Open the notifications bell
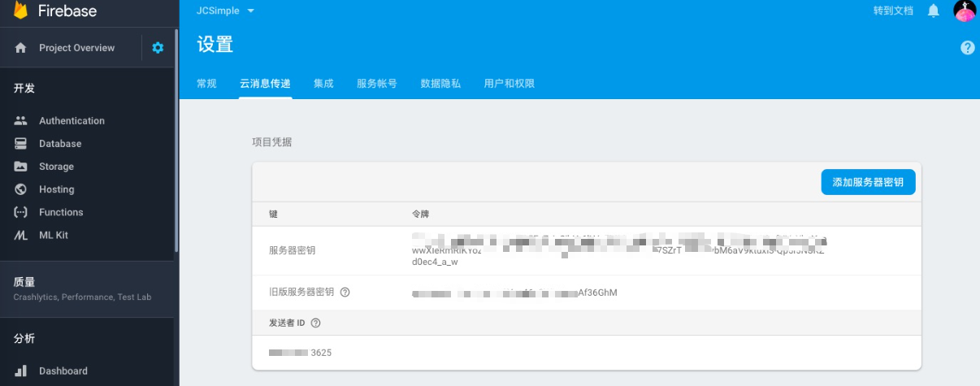 934,11
